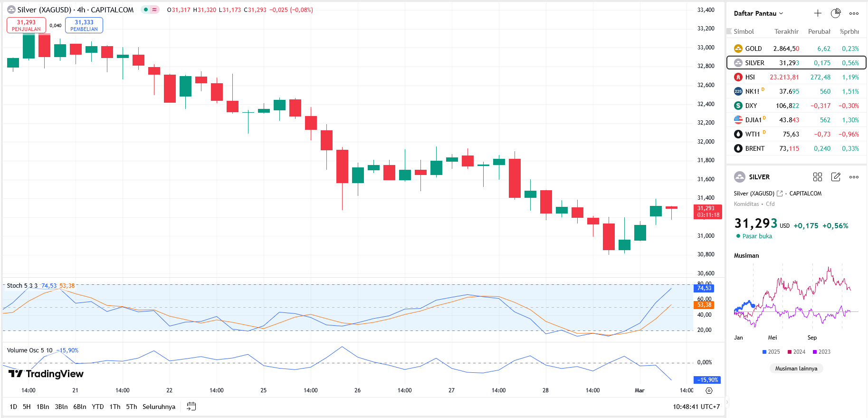Click the grid layout icon beside SILVER

(817, 177)
